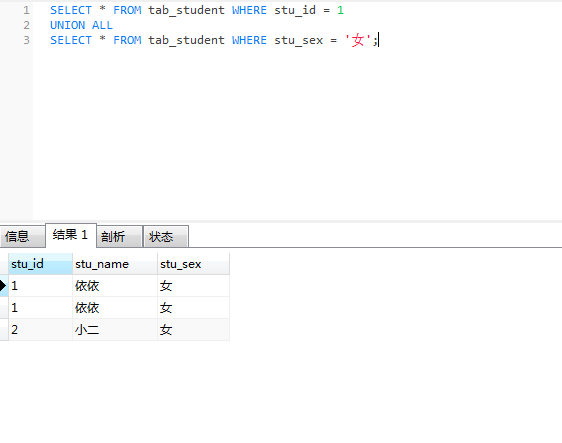The width and height of the screenshot is (562, 443).
Task: Select first row 依依 name cell
Action: point(115,286)
